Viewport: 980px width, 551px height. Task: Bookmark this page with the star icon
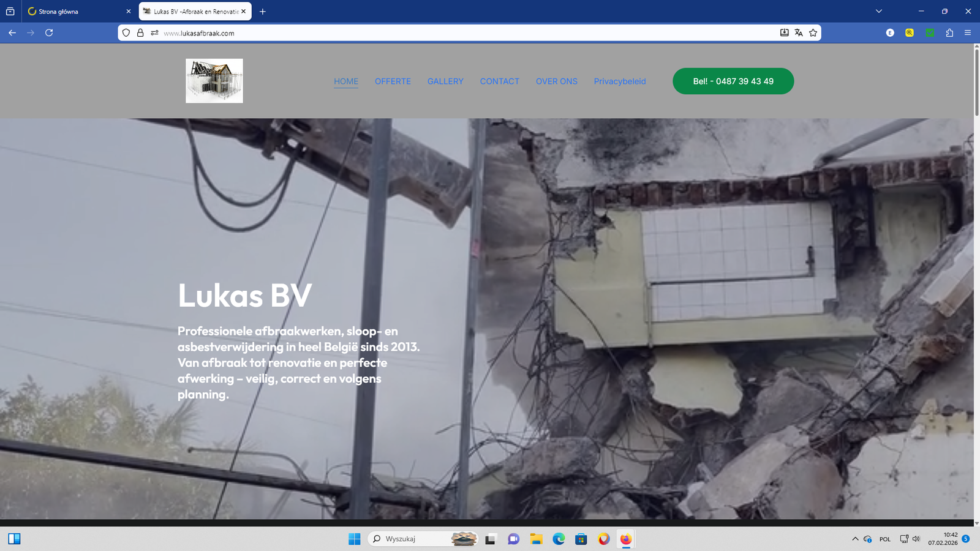click(813, 33)
